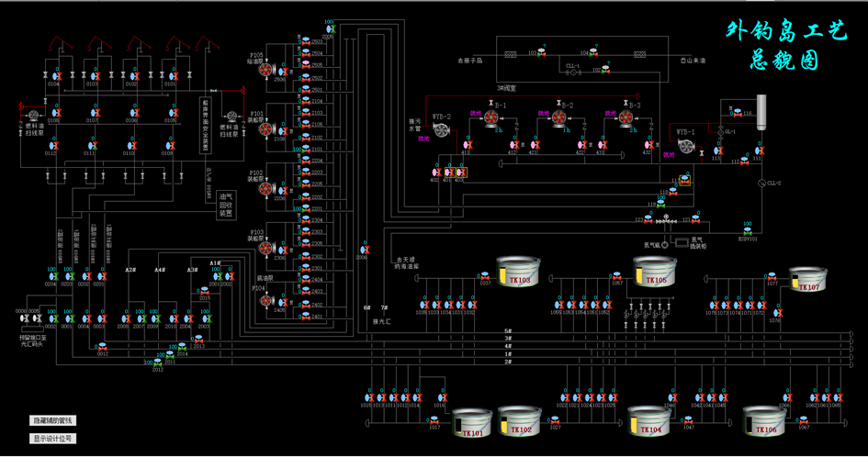
Task: Click the TK101 tank icon
Action: click(x=472, y=423)
